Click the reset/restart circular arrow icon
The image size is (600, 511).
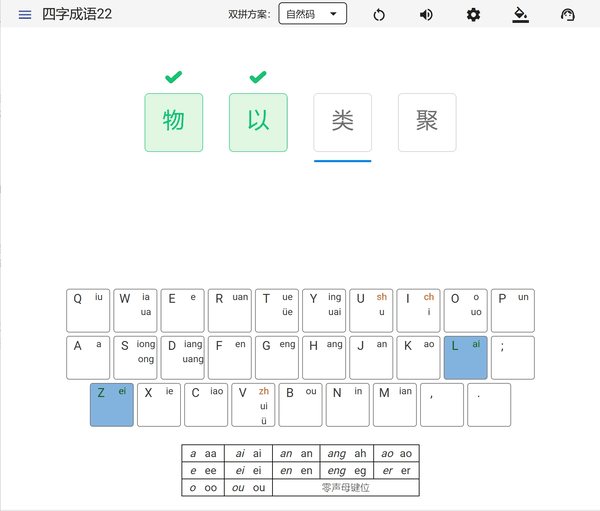pos(379,14)
